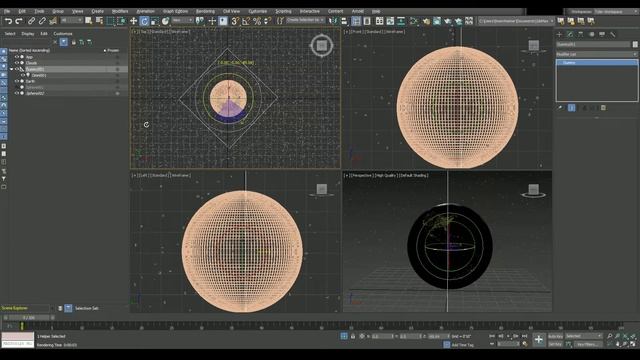Click the Align tool icon
The width and height of the screenshot is (640, 360).
coord(344,21)
